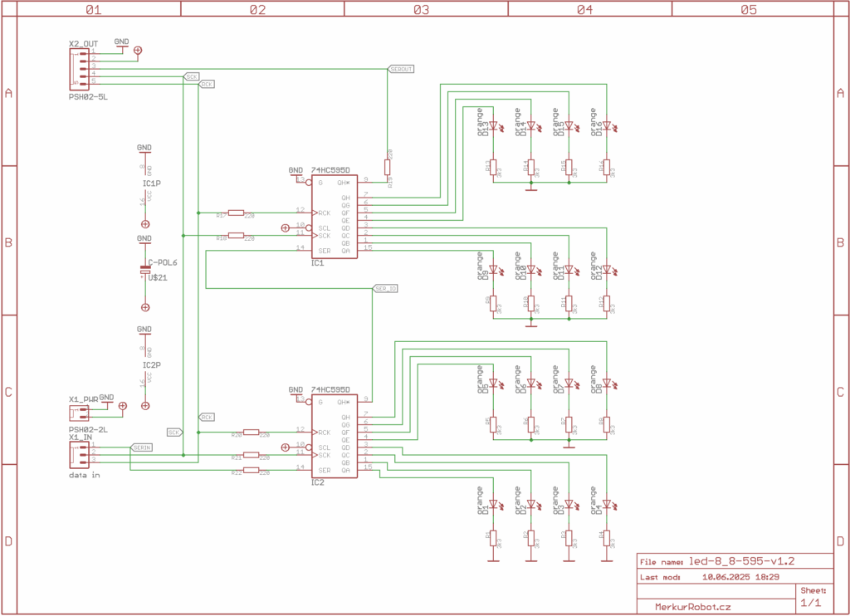This screenshot has width=850, height=616.
Task: Click column header 03 at top
Action: tap(421, 10)
